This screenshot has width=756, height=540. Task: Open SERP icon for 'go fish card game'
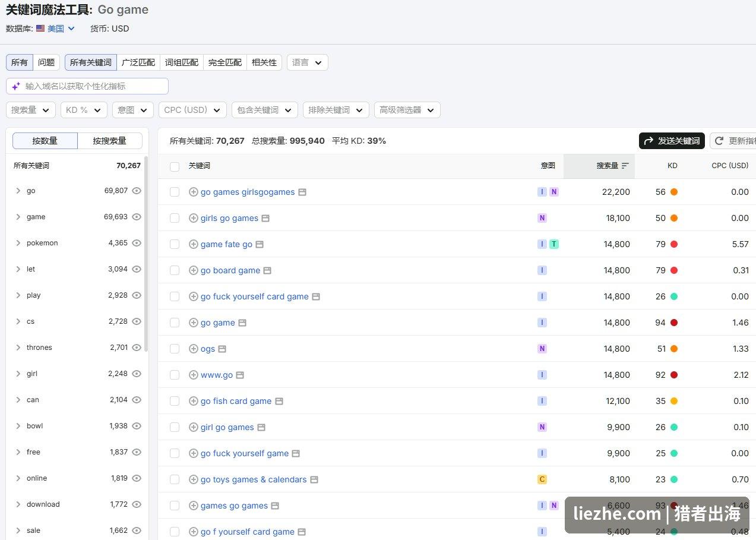click(x=279, y=401)
